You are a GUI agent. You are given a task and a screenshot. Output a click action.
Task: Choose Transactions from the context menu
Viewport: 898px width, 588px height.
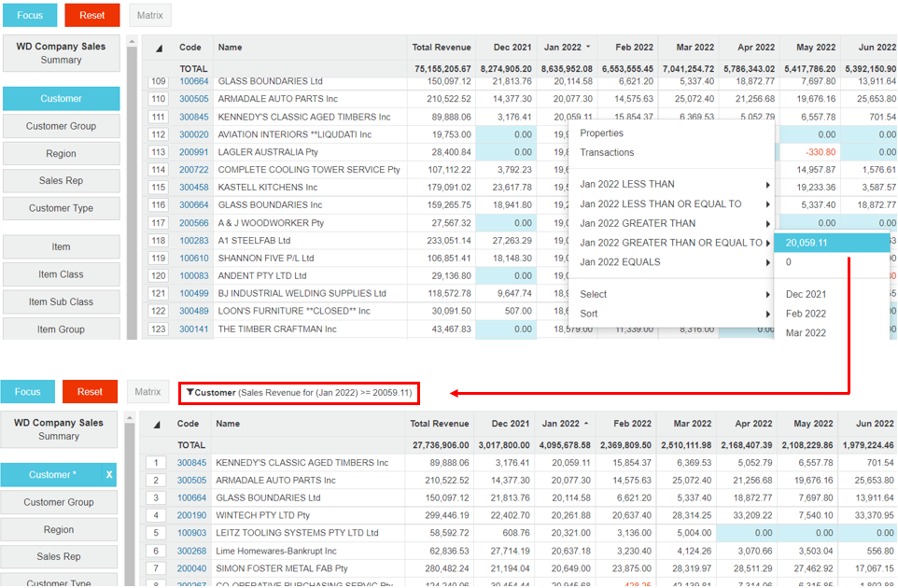[607, 153]
